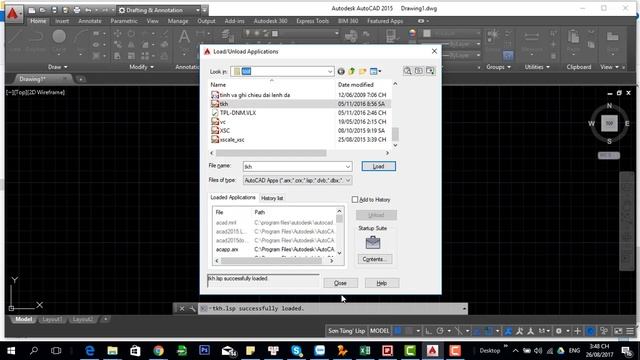Select the Loaded Applications tab

[233, 198]
